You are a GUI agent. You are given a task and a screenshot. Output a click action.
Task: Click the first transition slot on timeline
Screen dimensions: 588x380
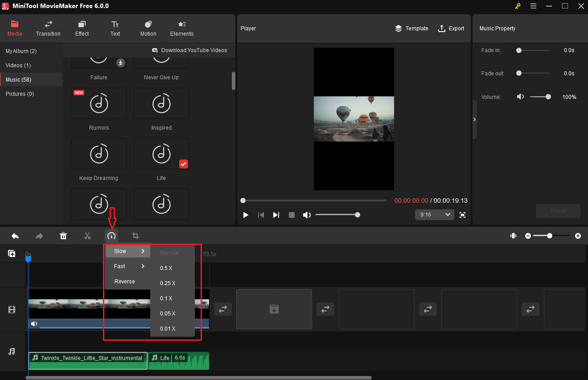pos(222,309)
